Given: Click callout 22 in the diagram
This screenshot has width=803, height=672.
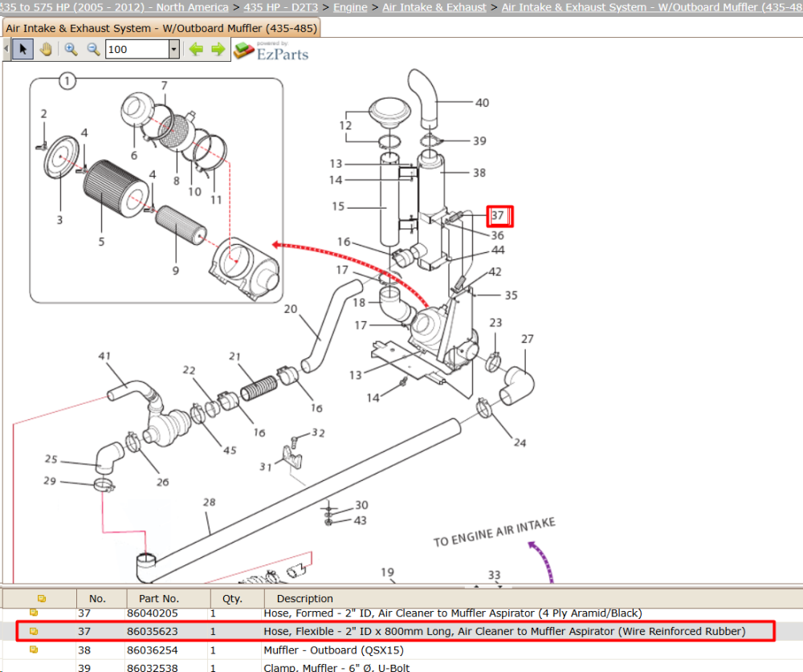Looking at the screenshot, I should 189,370.
